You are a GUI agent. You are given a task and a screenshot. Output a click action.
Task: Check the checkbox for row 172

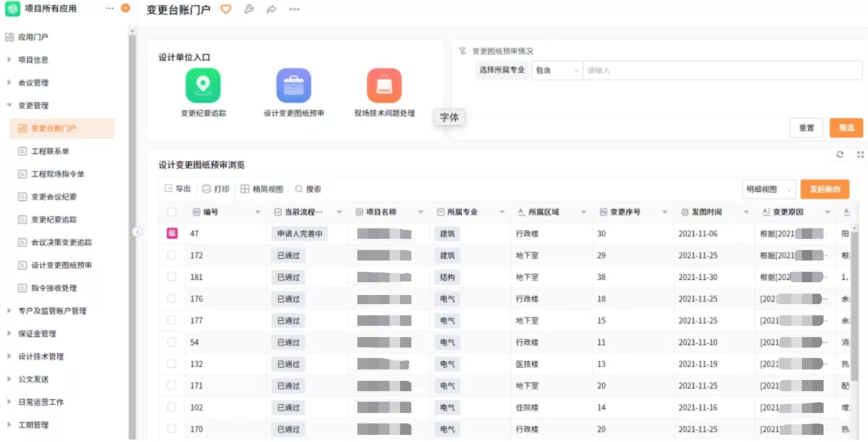tap(172, 256)
